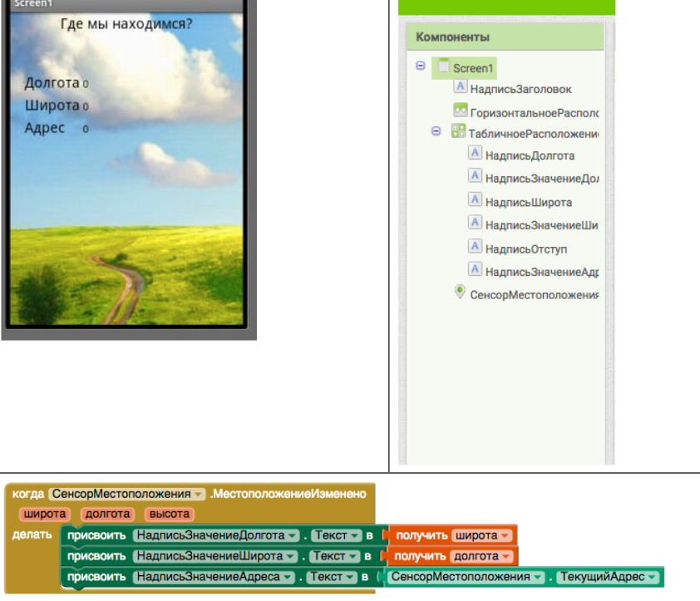This screenshot has width=700, height=601.
Task: Click the 0 value beside Долгота
Action: pyautogui.click(x=86, y=84)
